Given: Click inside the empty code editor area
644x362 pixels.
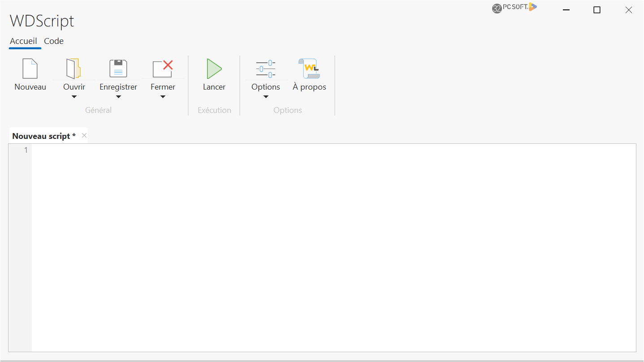Looking at the screenshot, I should [x=332, y=246].
